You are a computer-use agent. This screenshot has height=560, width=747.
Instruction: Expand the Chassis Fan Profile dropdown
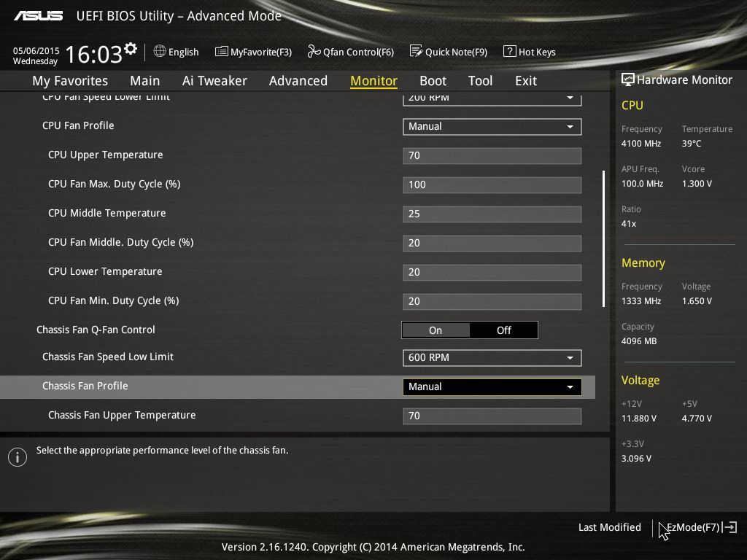tap(492, 387)
